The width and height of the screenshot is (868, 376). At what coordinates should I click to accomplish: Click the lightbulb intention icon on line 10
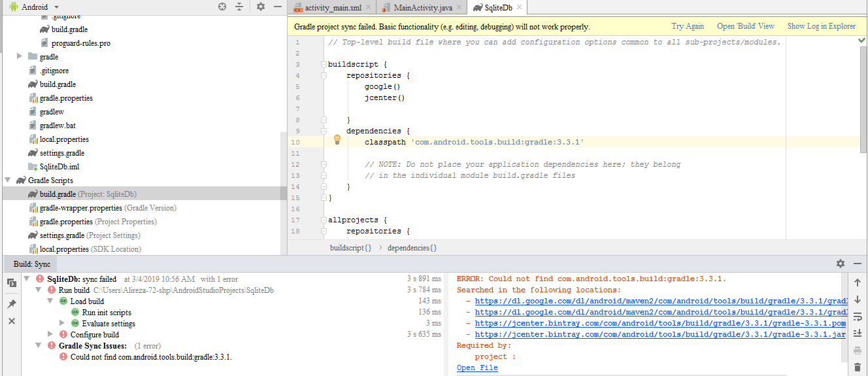pos(337,139)
